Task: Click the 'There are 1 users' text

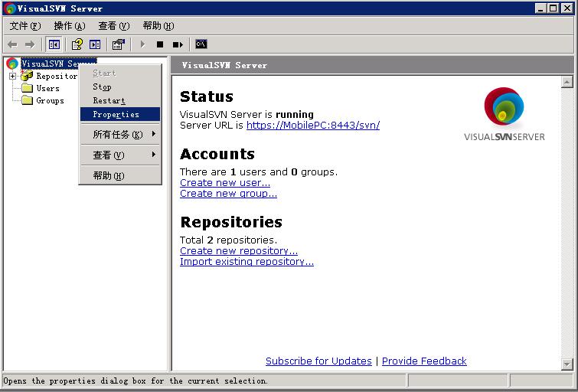Action: pos(224,172)
